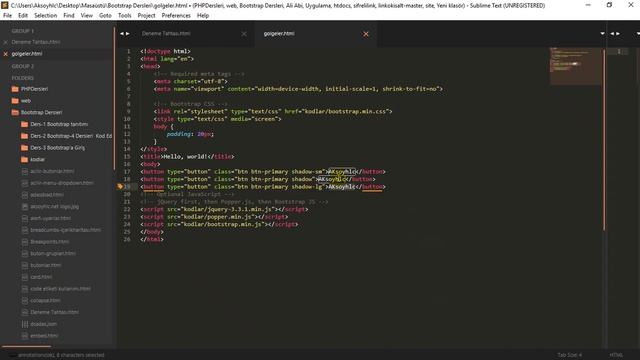Open the Selection menu
Viewport: 640px width, 360px height.
click(x=45, y=16)
